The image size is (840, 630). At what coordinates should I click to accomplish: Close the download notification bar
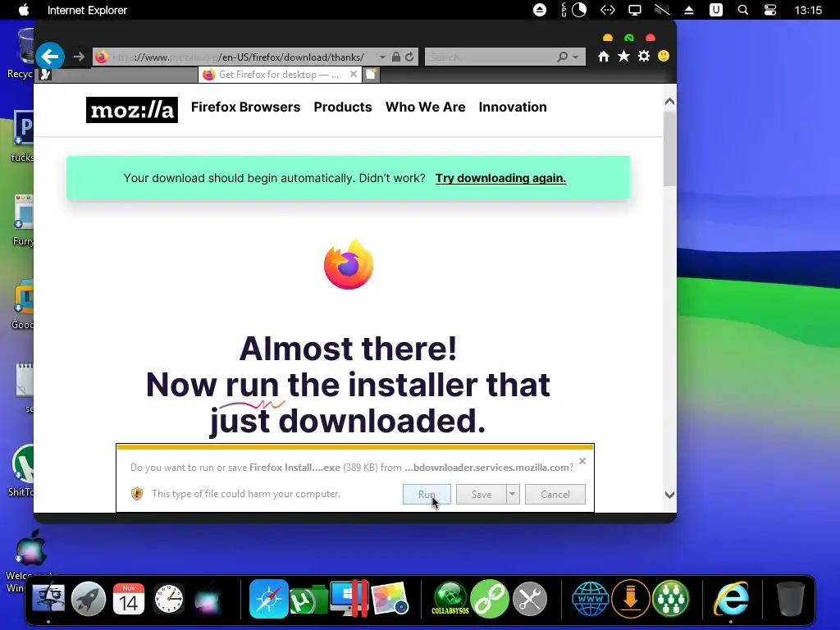(582, 461)
